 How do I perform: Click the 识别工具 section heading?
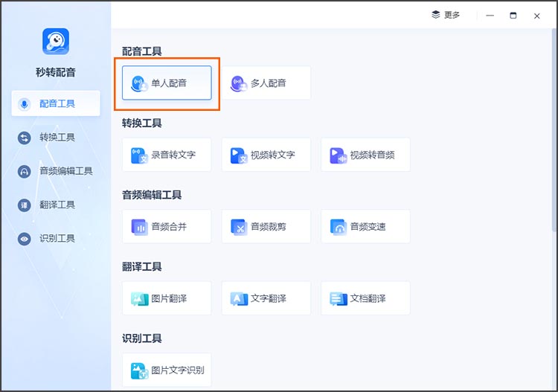(141, 338)
